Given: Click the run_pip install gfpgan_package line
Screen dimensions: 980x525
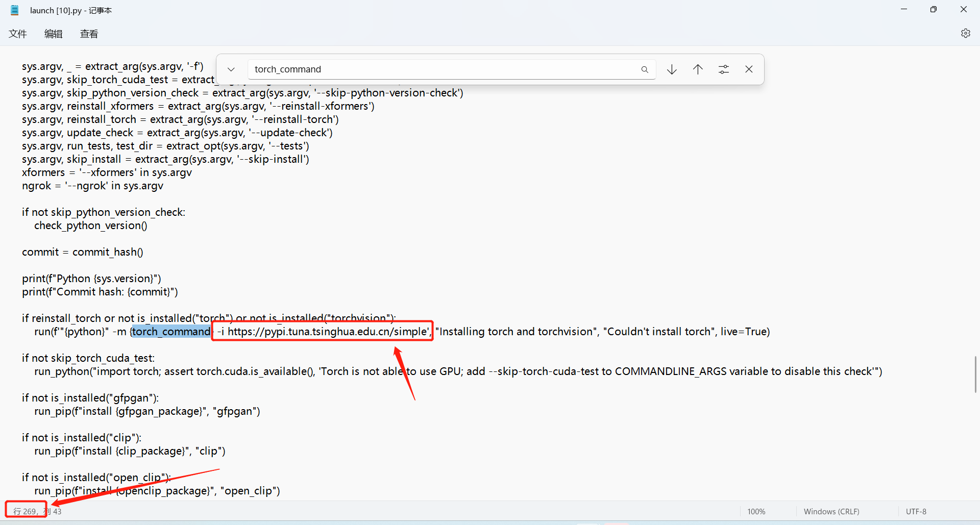Looking at the screenshot, I should pyautogui.click(x=147, y=411).
